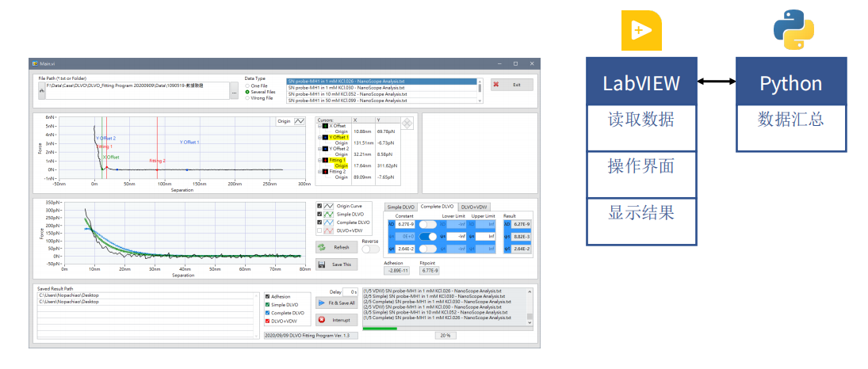Click the Main.vi title bar app icon
The height and width of the screenshot is (369, 868).
[34, 64]
